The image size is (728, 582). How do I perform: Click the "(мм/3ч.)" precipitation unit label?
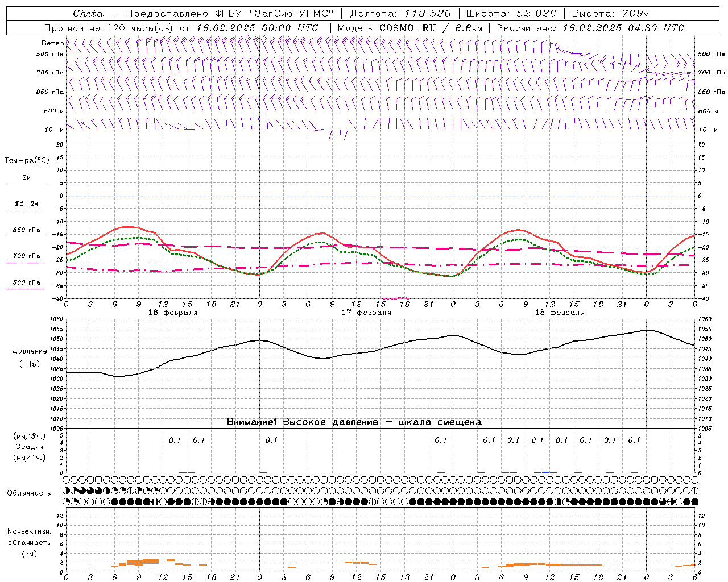click(x=30, y=436)
